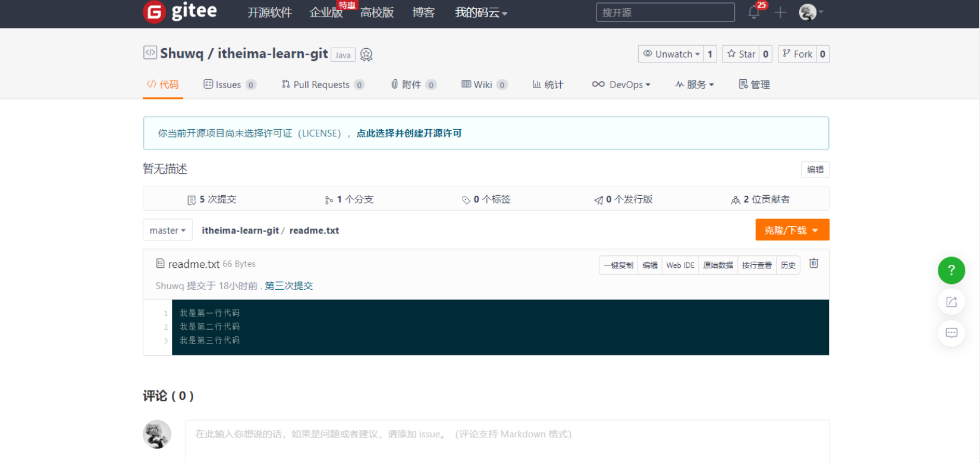This screenshot has height=463, width=980.
Task: Switch to the Issues tab
Action: point(228,85)
